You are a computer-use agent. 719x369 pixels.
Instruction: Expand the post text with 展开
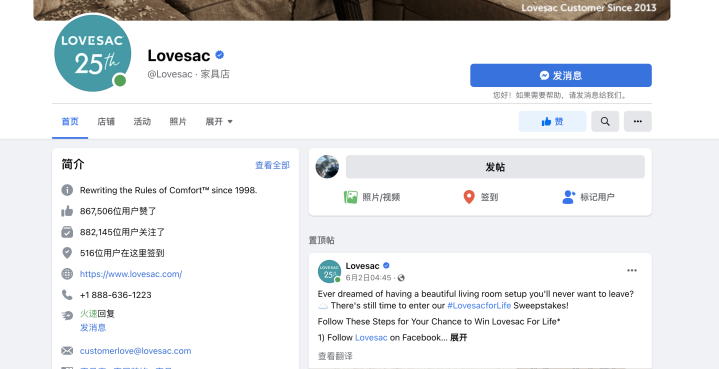click(459, 337)
